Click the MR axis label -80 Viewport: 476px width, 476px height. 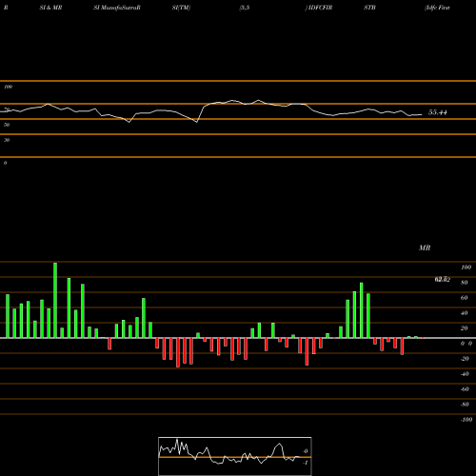tap(465, 405)
